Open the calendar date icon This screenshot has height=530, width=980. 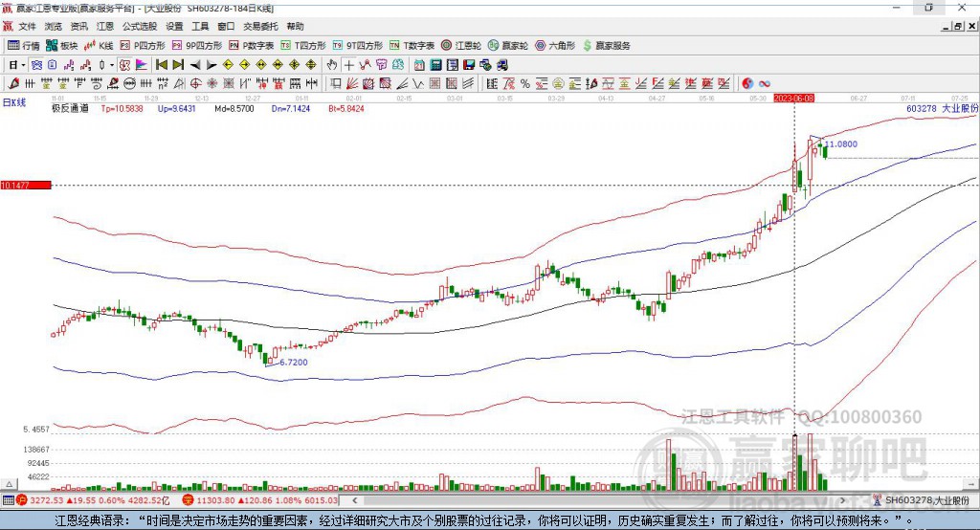pyautogui.click(x=419, y=65)
